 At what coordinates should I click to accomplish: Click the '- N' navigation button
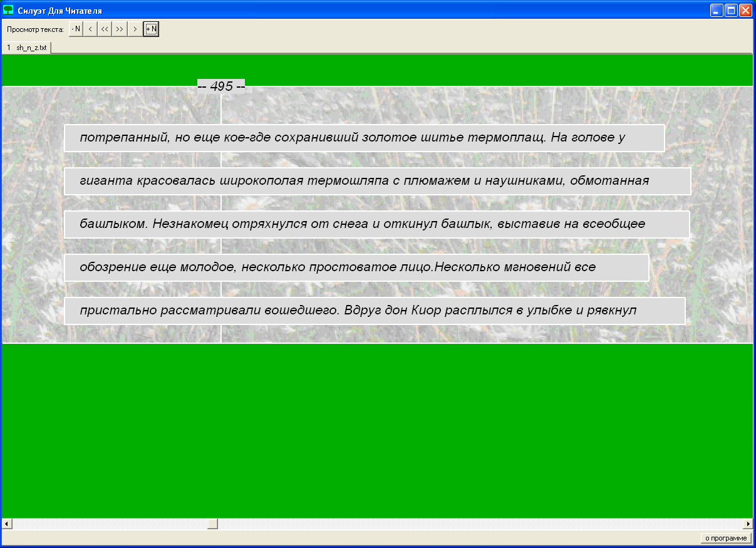click(x=76, y=29)
